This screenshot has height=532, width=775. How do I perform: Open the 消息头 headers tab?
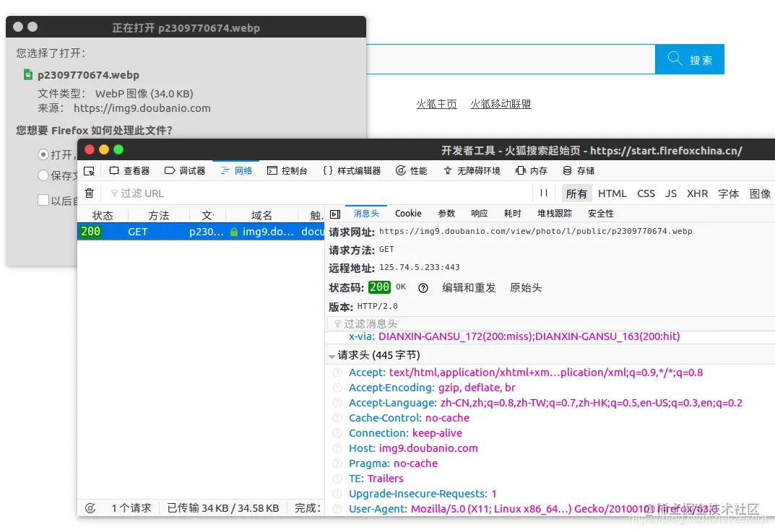click(366, 214)
